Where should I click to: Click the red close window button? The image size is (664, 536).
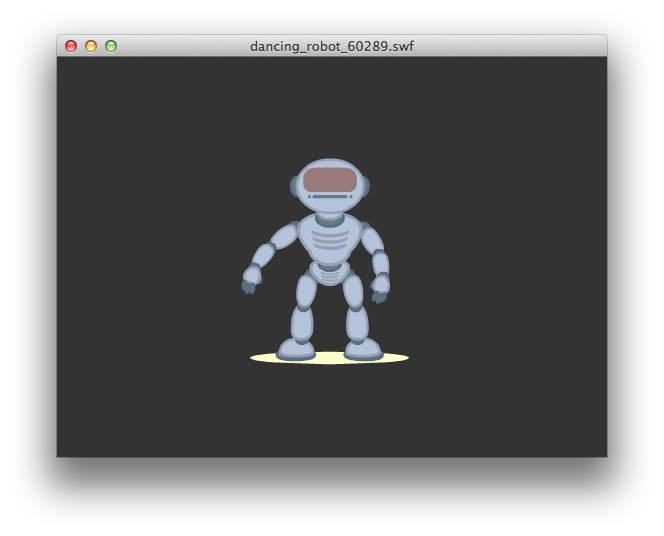[x=71, y=46]
